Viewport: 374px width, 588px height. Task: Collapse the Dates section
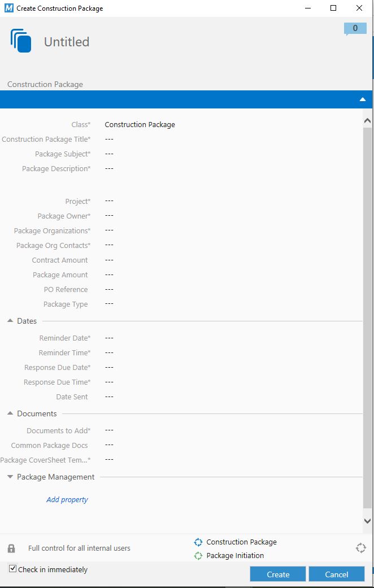[x=10, y=321]
